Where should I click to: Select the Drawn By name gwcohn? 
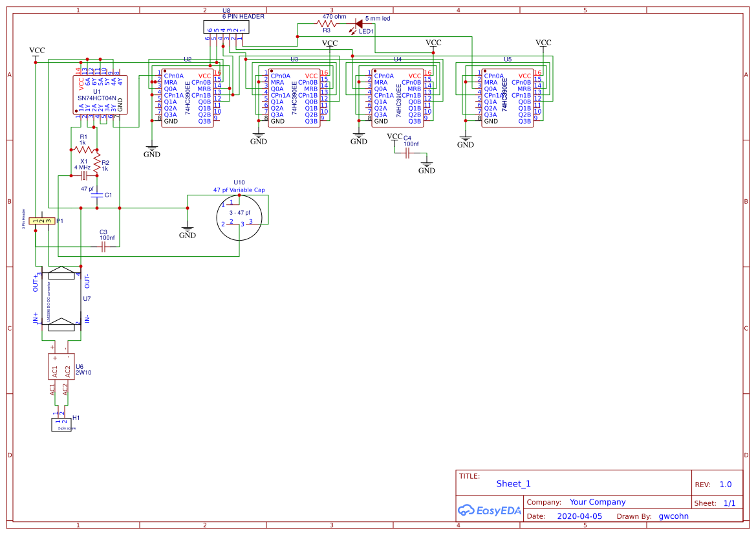(x=673, y=516)
